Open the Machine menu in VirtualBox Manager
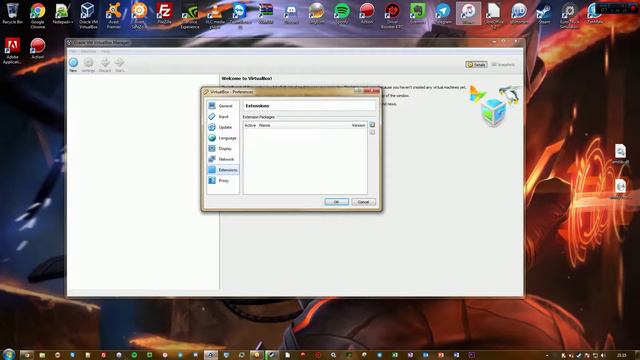Screen dimensions: 640x360 tap(88, 51)
